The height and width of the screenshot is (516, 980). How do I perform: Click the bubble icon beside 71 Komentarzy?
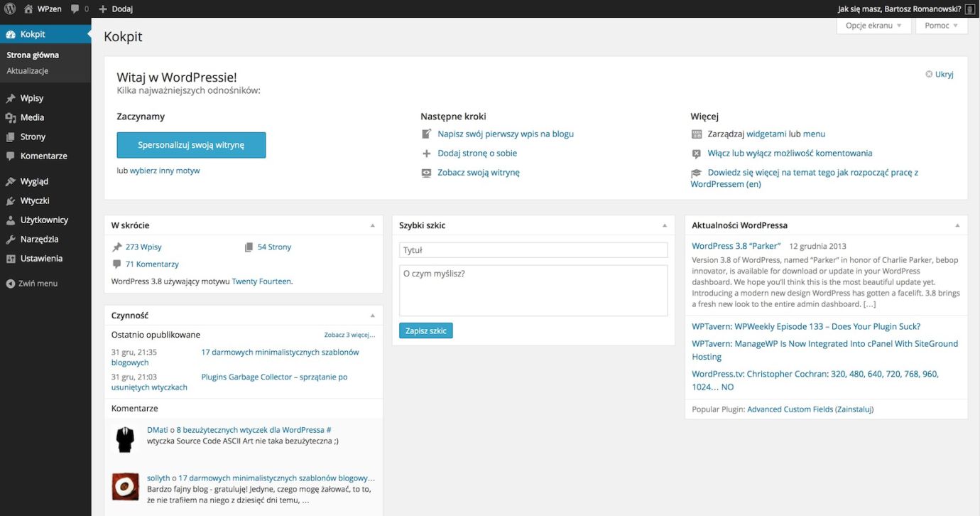tap(117, 264)
